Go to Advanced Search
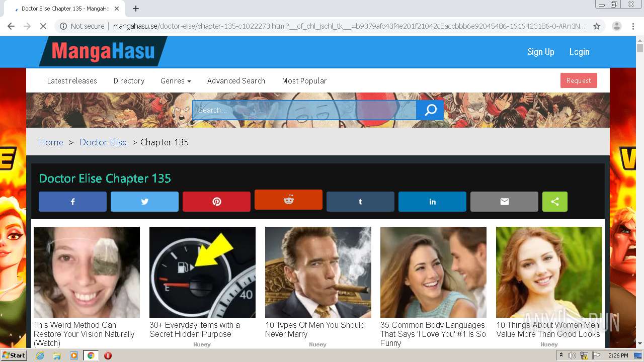This screenshot has height=362, width=644. [x=236, y=80]
